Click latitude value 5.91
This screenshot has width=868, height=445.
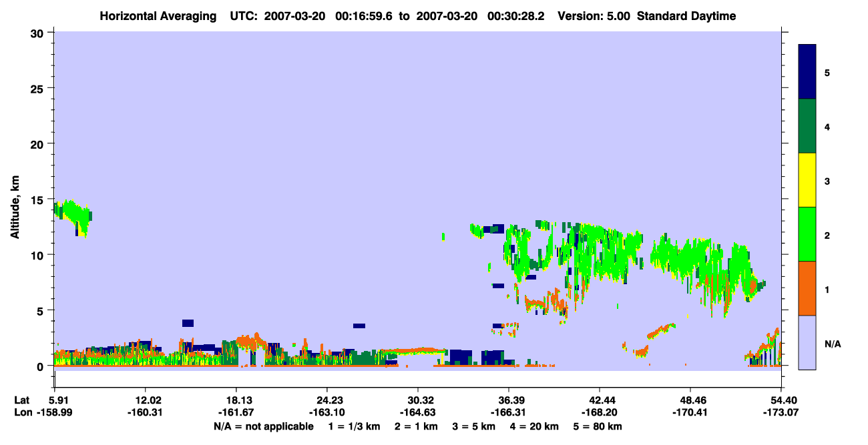pyautogui.click(x=60, y=400)
